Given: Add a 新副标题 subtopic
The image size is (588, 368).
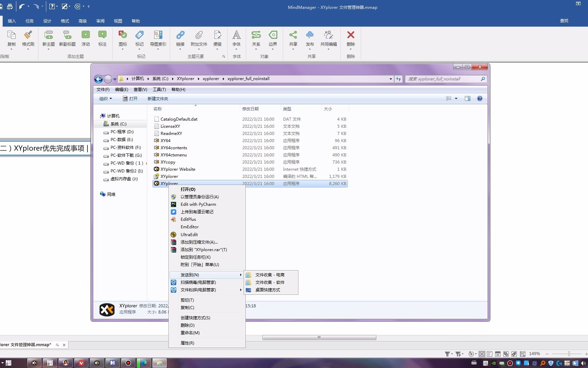Looking at the screenshot, I should click(67, 35).
